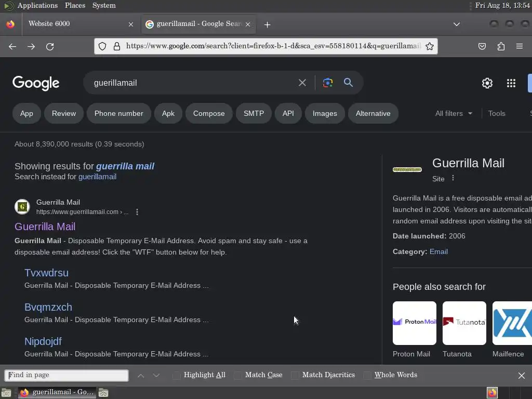Search instead for guerillamail link
This screenshot has height=399, width=532.
[x=97, y=177]
